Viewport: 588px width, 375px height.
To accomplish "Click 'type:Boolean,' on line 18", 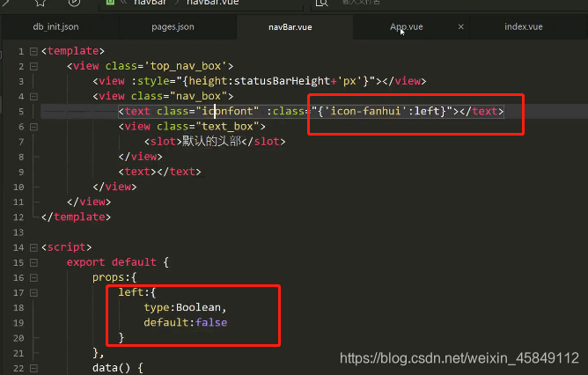I will 185,307.
